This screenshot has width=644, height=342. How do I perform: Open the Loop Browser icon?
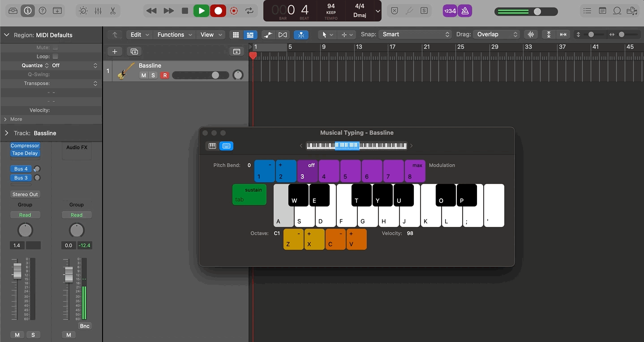tap(617, 11)
